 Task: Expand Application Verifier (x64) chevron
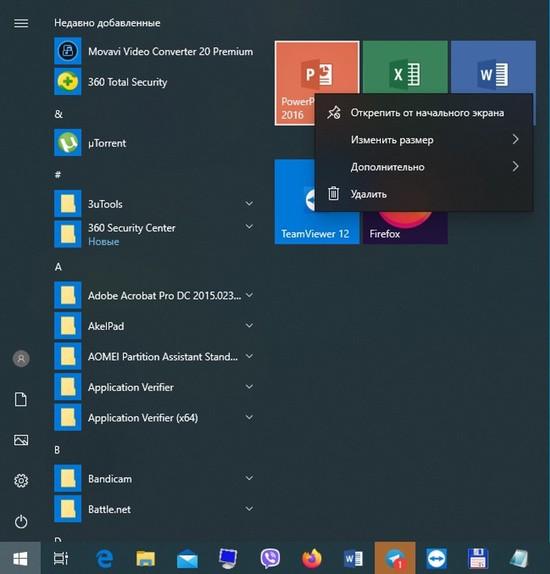pos(249,417)
